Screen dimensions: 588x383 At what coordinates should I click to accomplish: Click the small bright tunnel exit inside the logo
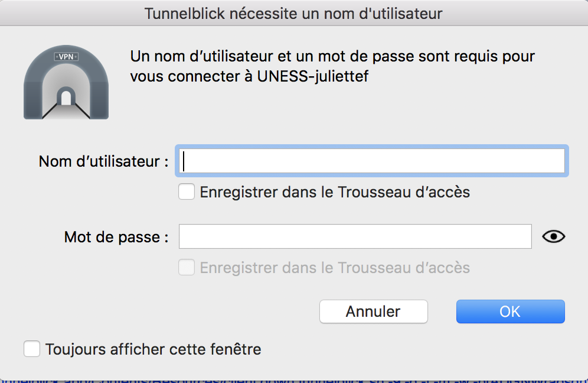click(66, 98)
